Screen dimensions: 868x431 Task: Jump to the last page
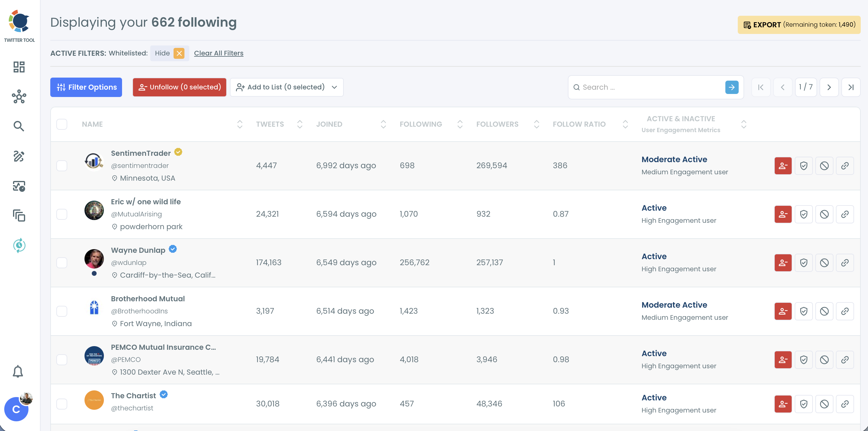[850, 87]
